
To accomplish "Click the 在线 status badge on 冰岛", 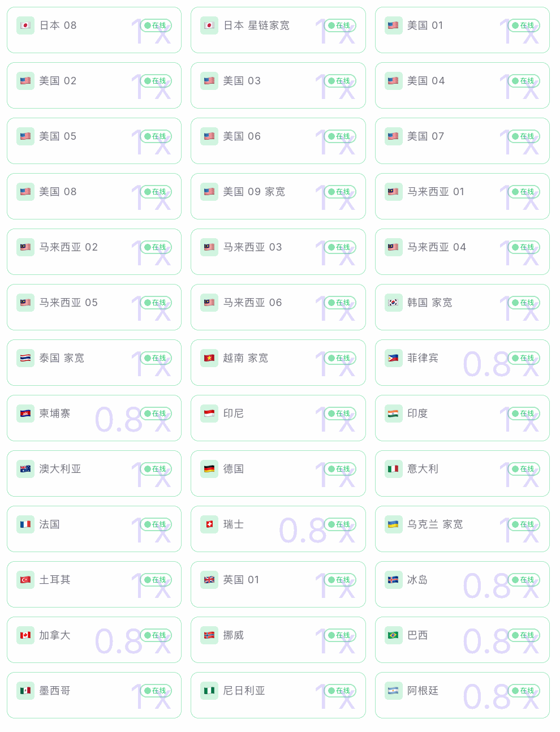I will click(524, 580).
